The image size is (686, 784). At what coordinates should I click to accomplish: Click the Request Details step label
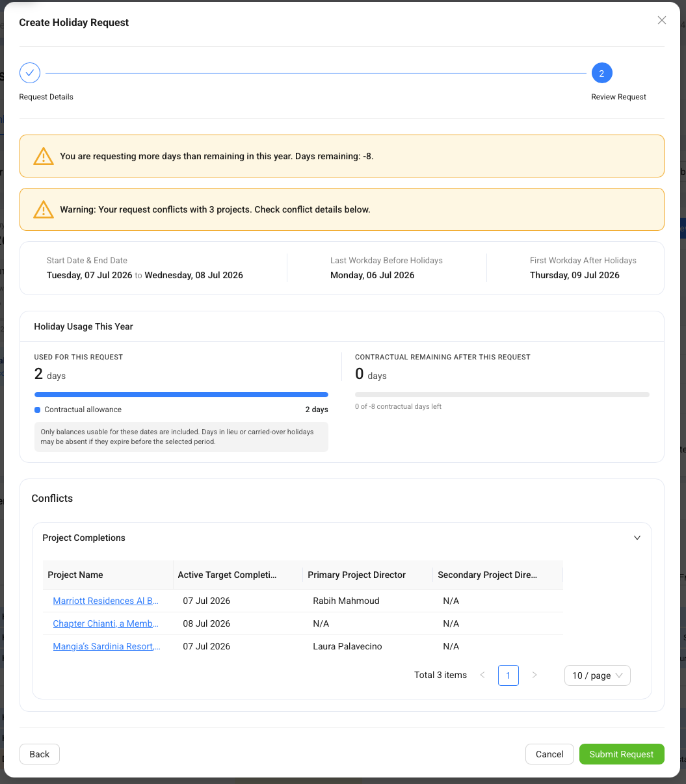pyautogui.click(x=46, y=97)
